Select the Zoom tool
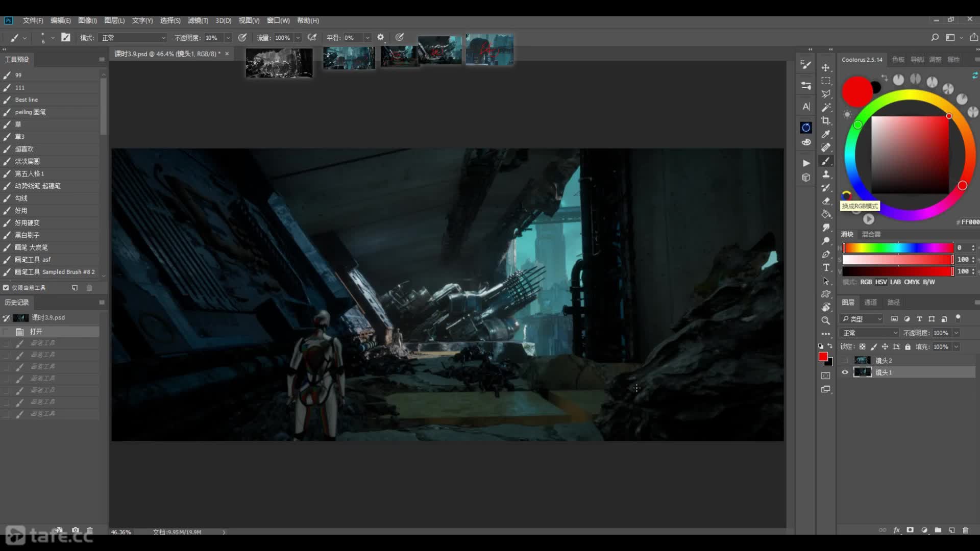The image size is (980, 551). (825, 320)
